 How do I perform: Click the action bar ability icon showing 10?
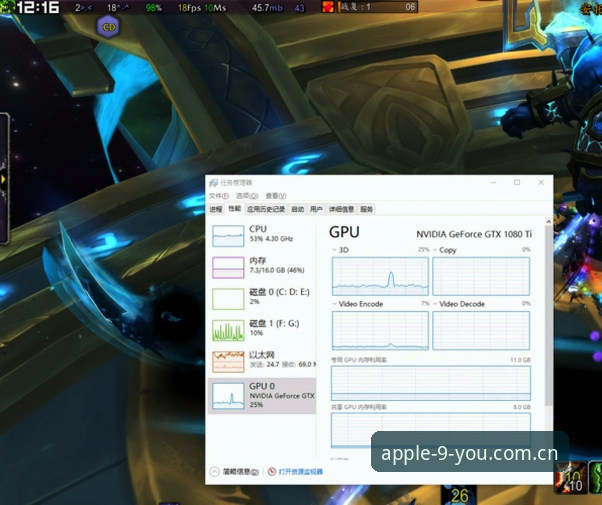pyautogui.click(x=571, y=477)
